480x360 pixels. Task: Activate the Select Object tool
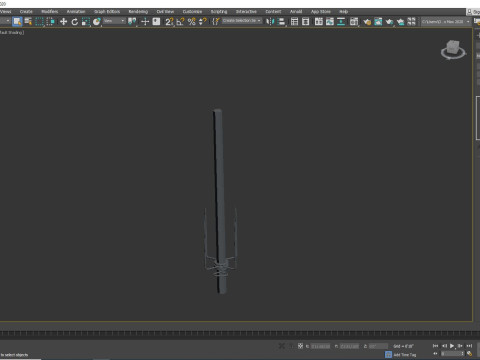[x=17, y=22]
